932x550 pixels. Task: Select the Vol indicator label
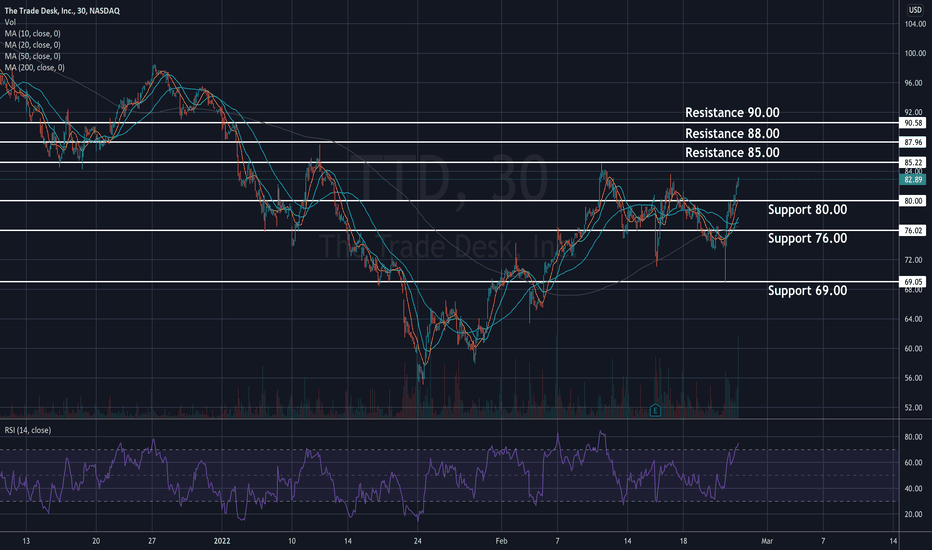click(10, 22)
